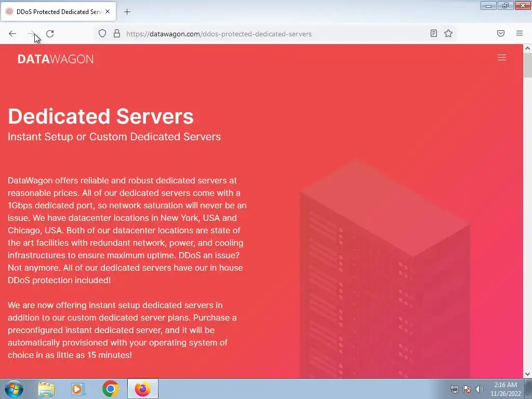Click the page scrollbar up arrow
The image size is (532, 399).
click(528, 48)
